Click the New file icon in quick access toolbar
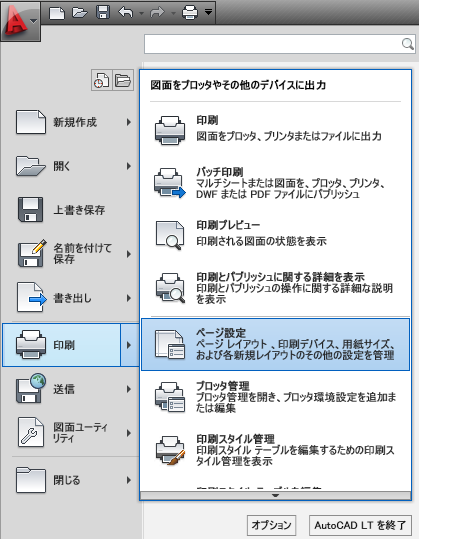 pos(57,13)
